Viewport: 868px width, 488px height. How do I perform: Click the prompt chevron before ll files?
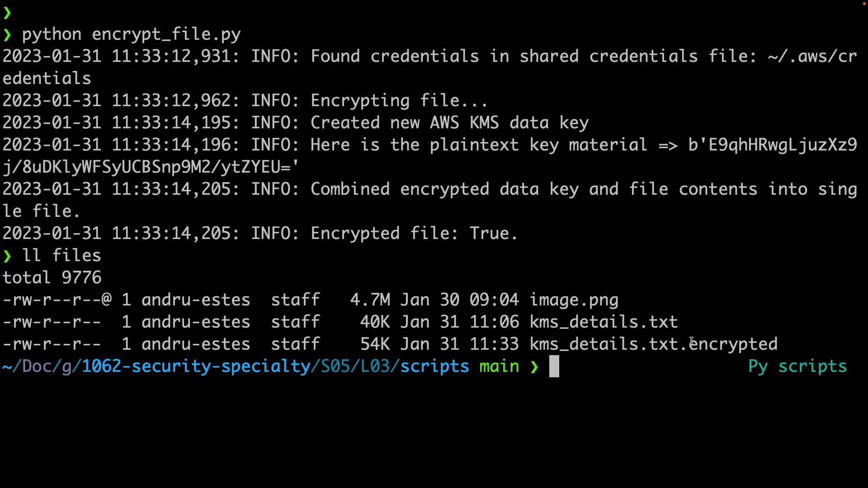pos(7,256)
